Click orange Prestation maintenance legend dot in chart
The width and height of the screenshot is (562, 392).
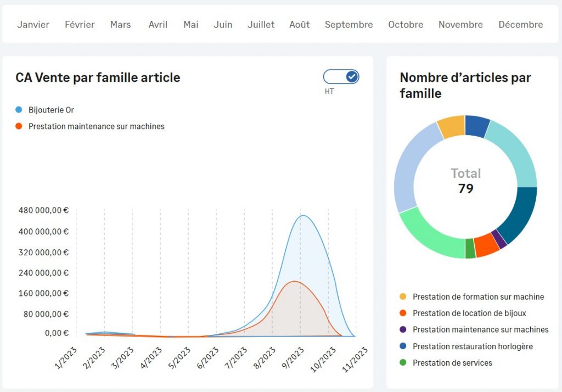[19, 127]
